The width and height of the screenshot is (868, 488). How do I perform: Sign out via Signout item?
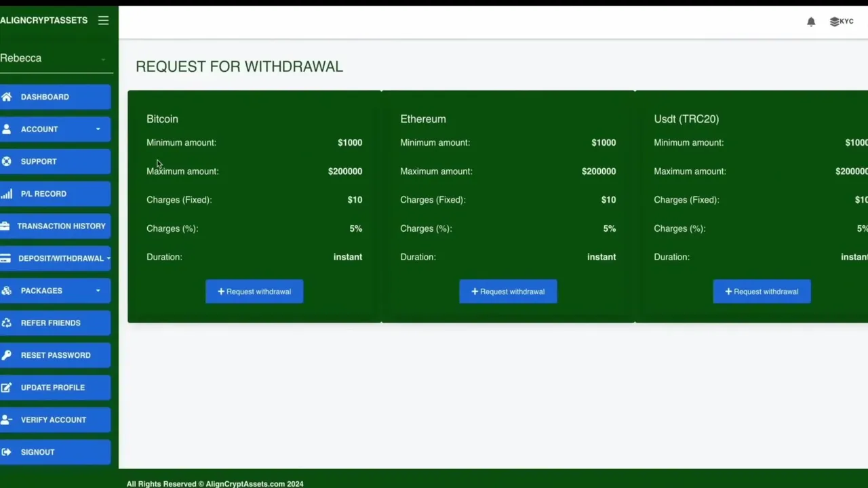point(55,452)
